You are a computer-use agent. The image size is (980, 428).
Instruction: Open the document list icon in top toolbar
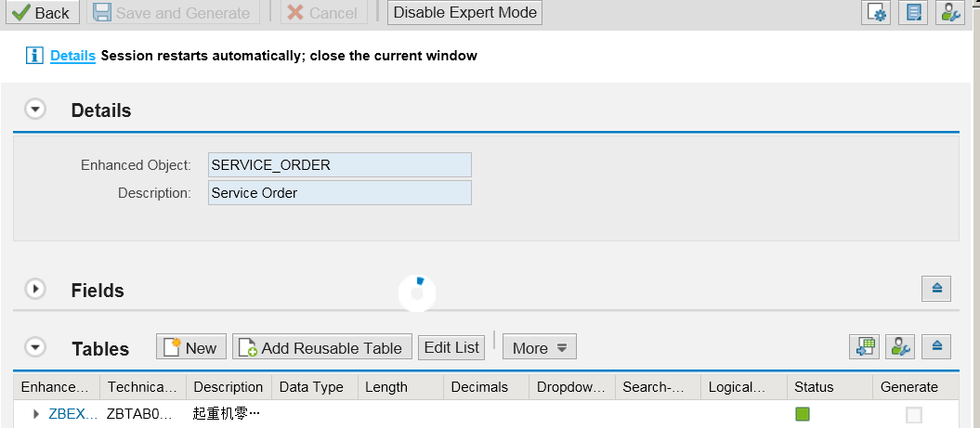pyautogui.click(x=912, y=12)
